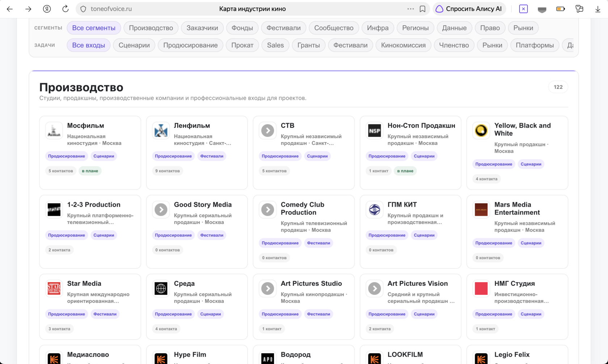
Task: Click 2 контакта on Art Pictures Vision card
Action: tap(380, 329)
